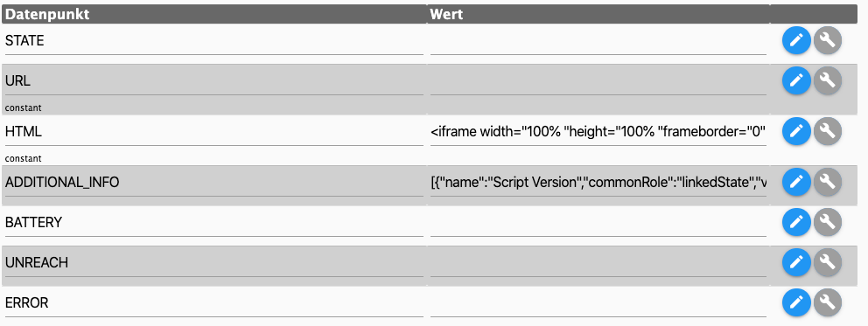Click the empty value field for BATTERY
The height and width of the screenshot is (326, 868).
pyautogui.click(x=598, y=223)
